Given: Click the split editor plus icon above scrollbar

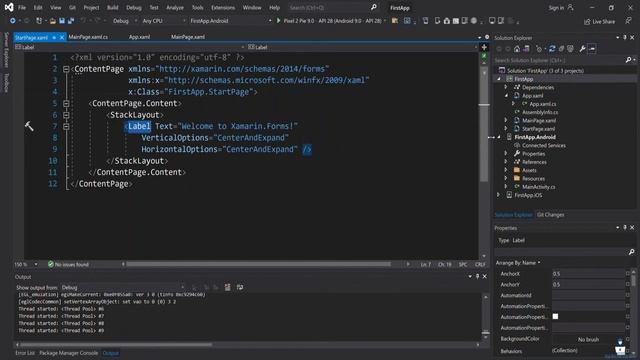Looking at the screenshot, I should pos(484,47).
